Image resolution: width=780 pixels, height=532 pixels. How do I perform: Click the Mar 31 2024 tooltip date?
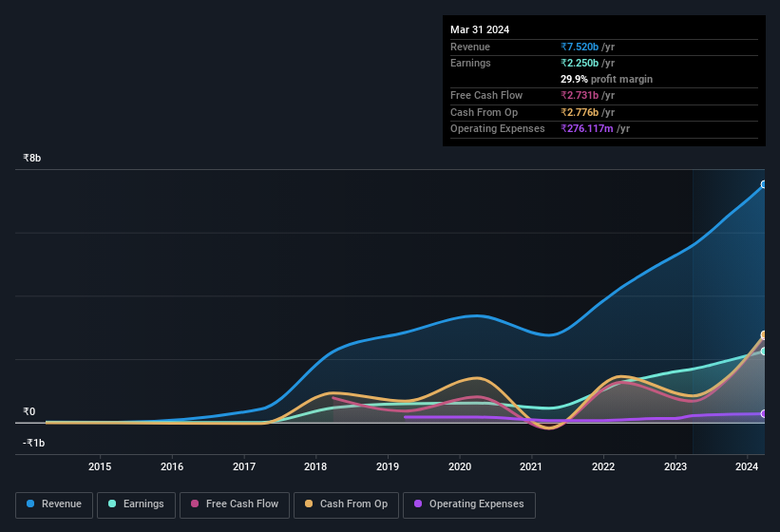point(480,29)
